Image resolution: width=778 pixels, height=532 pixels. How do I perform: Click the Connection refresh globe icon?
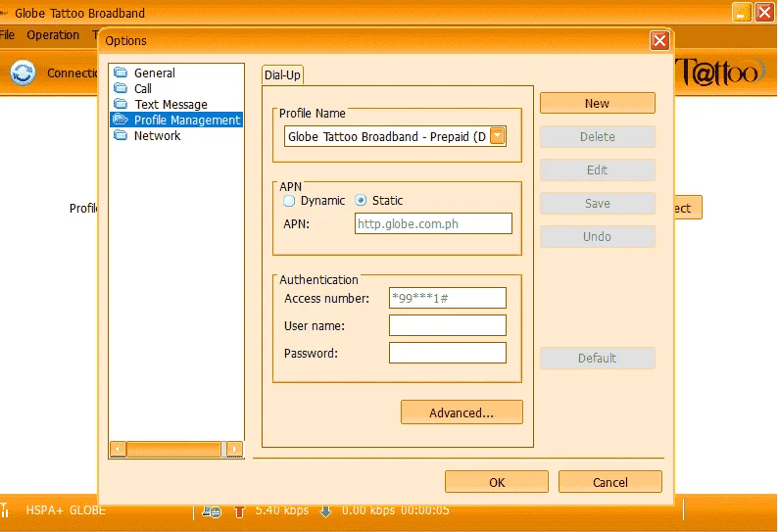click(x=23, y=73)
